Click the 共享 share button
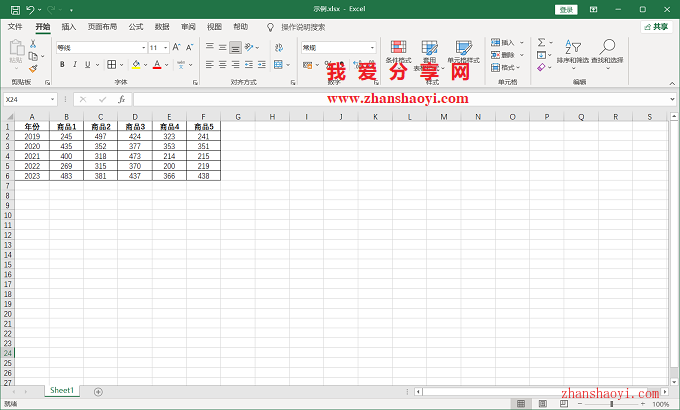 coord(656,27)
